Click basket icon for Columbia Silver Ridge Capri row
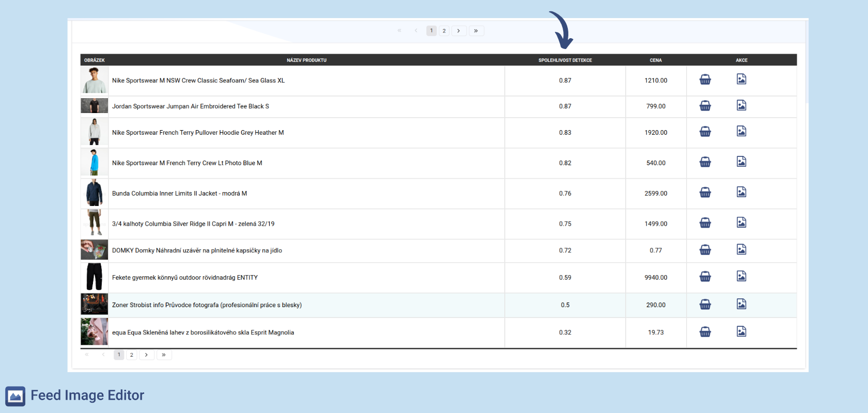 (705, 223)
